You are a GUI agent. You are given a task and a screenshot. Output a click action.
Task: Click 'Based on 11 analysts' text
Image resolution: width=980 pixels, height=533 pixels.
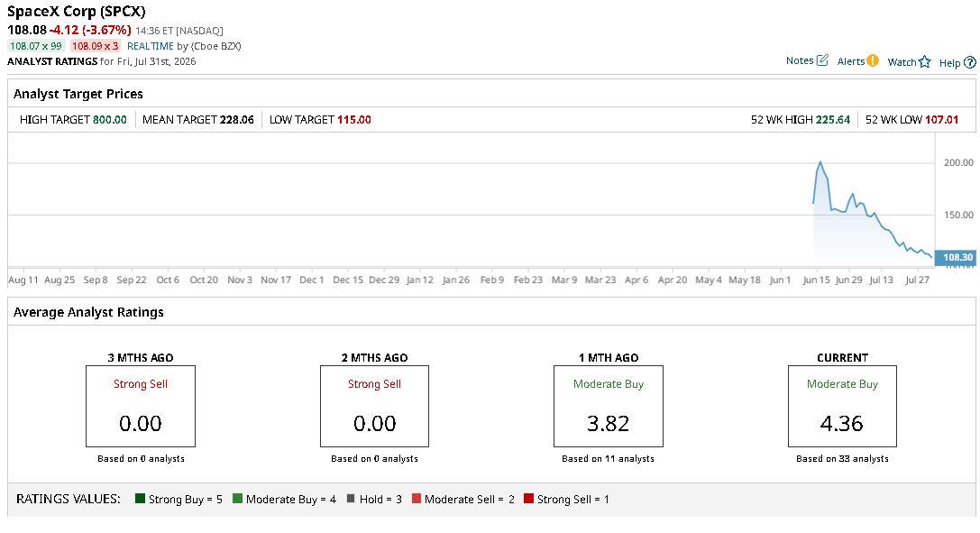pyautogui.click(x=609, y=459)
